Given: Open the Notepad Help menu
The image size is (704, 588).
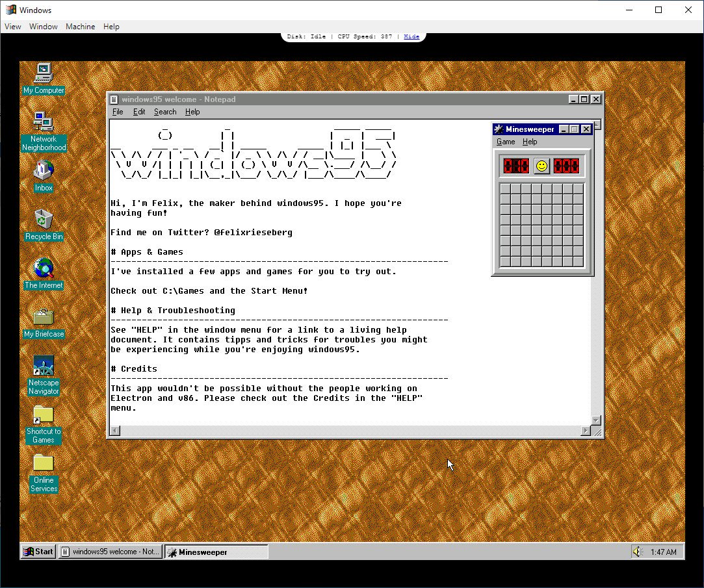Looking at the screenshot, I should (192, 112).
